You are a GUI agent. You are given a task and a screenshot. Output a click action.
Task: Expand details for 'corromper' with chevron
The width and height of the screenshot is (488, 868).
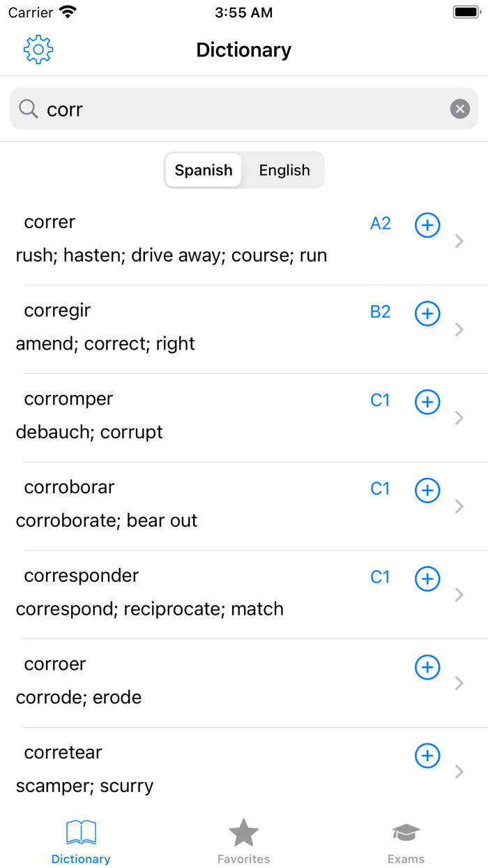[459, 417]
